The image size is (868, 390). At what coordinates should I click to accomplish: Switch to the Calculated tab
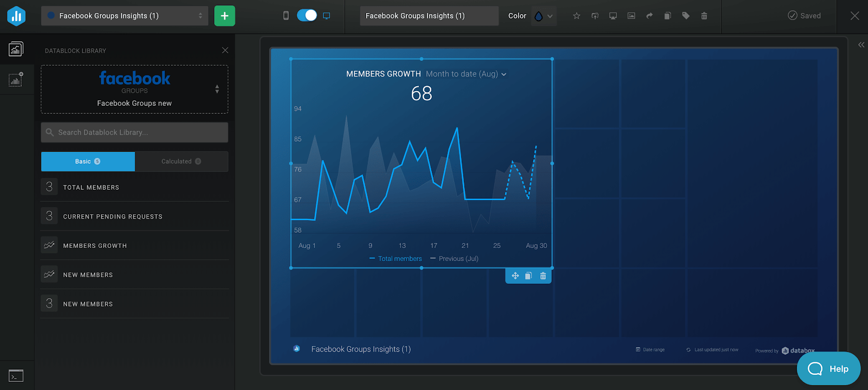181,162
